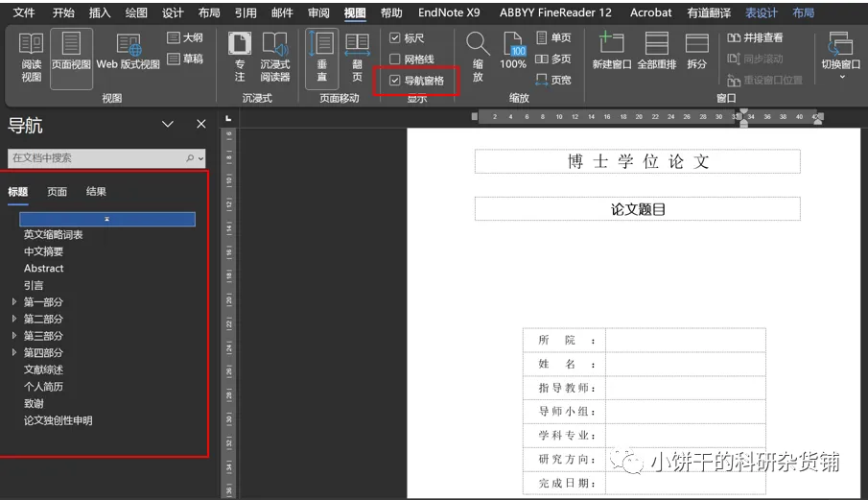Click the 论文题目 title box in document
Image resolution: width=868 pixels, height=500 pixels.
pyautogui.click(x=638, y=209)
